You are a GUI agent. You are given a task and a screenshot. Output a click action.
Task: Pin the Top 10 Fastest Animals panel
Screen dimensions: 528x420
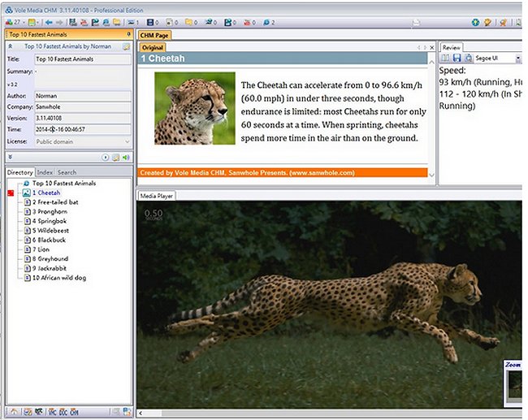click(128, 35)
